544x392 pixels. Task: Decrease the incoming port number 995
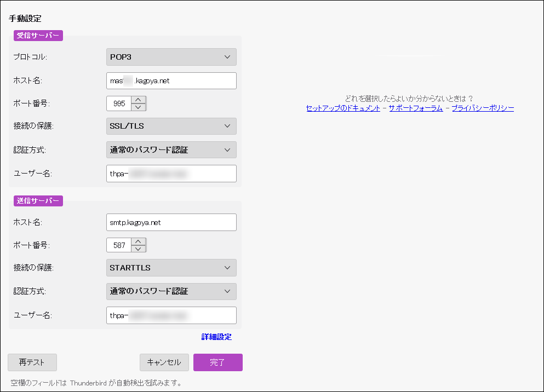tap(139, 107)
